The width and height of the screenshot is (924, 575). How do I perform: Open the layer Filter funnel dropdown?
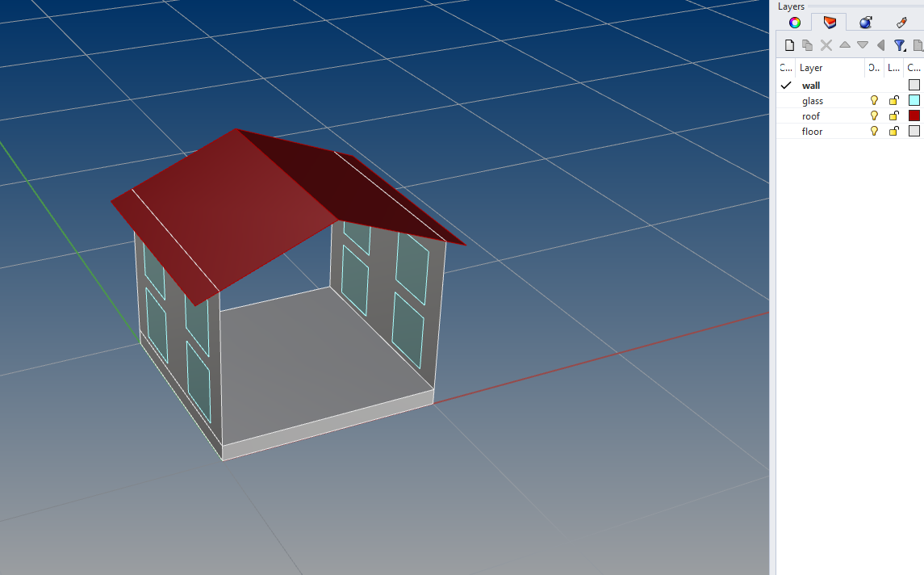click(899, 45)
